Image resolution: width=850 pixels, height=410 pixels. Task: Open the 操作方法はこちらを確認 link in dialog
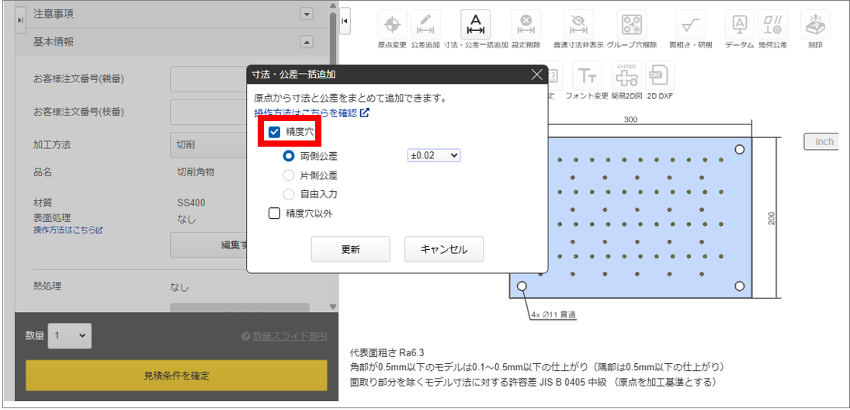pos(312,113)
